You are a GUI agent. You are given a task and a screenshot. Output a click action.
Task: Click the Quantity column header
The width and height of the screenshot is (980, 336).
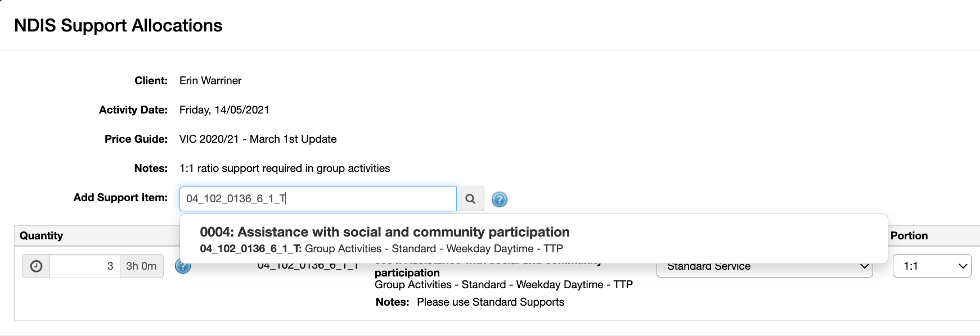[x=41, y=235]
